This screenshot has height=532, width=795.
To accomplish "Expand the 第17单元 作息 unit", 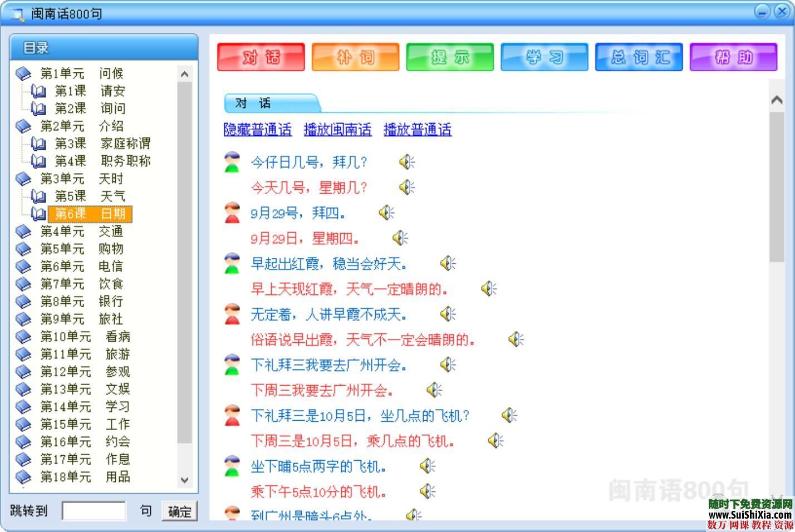I will coord(66,460).
